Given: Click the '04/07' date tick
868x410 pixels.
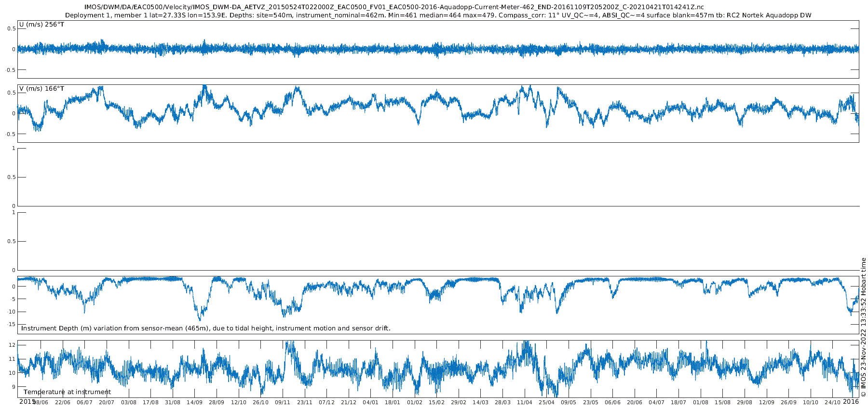Looking at the screenshot, I should 656,403.
